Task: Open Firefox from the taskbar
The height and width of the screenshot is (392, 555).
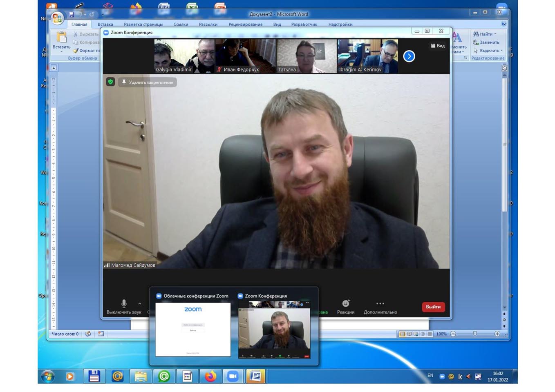Action: click(x=210, y=376)
